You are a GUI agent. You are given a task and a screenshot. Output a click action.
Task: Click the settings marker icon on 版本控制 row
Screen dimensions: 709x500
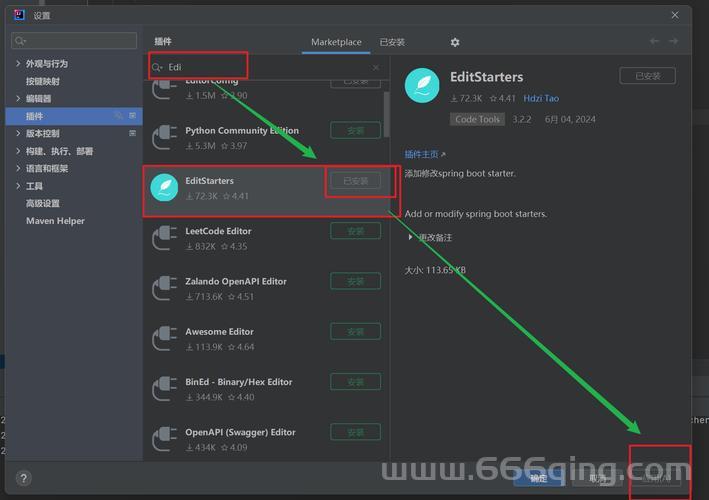pyautogui.click(x=132, y=133)
